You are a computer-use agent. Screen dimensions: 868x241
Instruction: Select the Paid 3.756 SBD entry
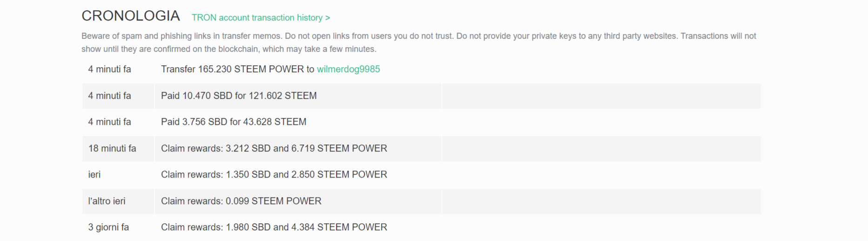click(x=233, y=122)
